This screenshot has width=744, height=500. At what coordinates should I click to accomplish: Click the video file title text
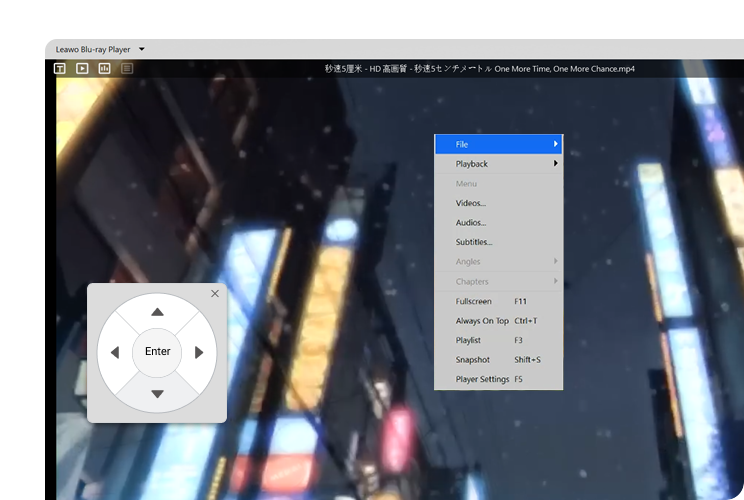coord(480,69)
